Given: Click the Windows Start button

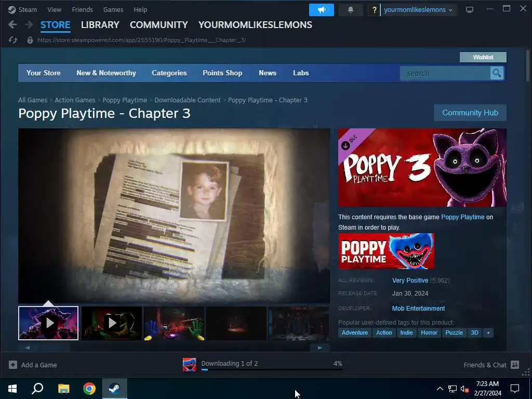Looking at the screenshot, I should click(x=12, y=388).
